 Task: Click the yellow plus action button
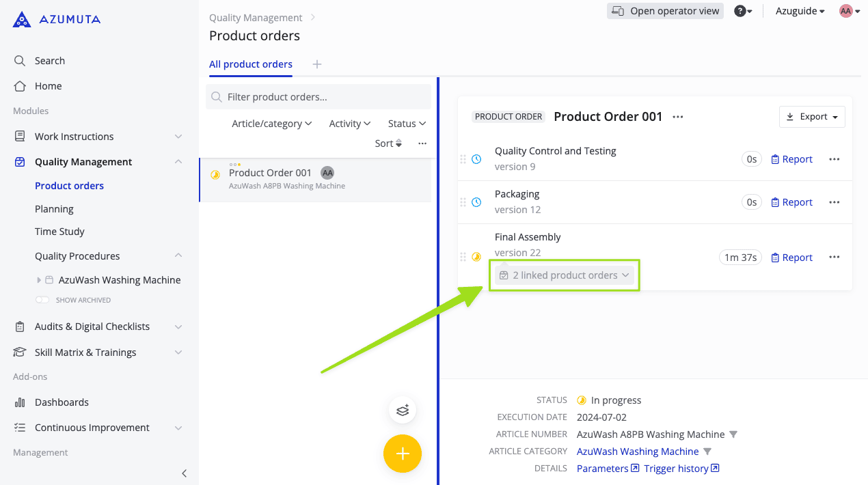(402, 454)
